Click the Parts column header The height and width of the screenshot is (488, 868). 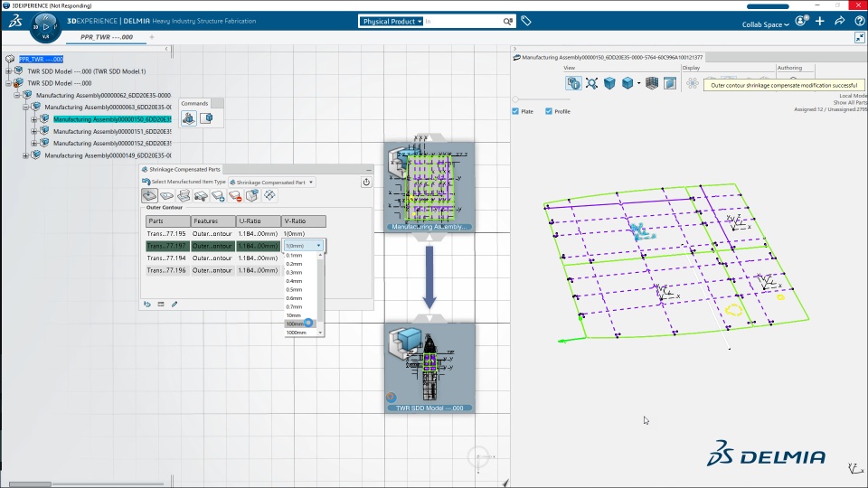[x=168, y=221]
